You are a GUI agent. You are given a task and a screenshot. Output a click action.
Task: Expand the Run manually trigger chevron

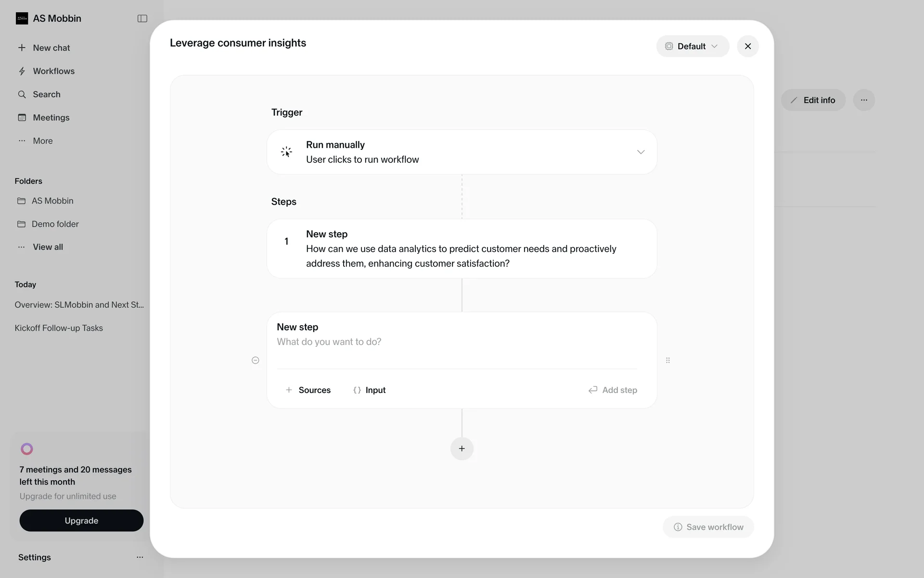click(x=641, y=152)
